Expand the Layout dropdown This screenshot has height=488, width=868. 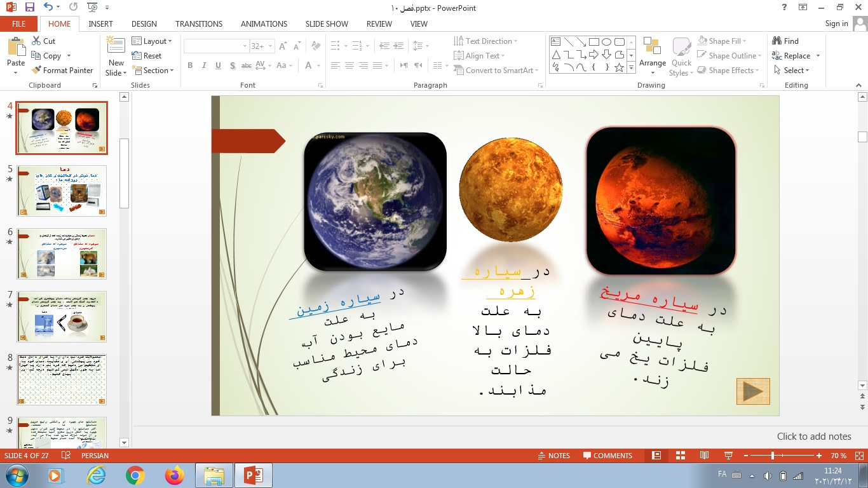pyautogui.click(x=153, y=41)
